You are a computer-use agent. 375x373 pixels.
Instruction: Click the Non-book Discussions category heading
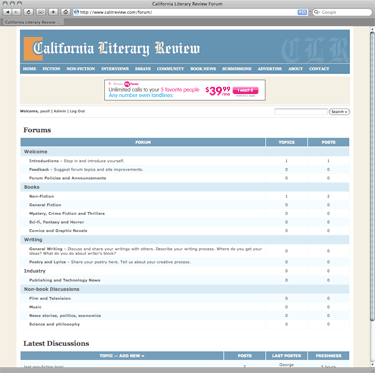[51, 289]
